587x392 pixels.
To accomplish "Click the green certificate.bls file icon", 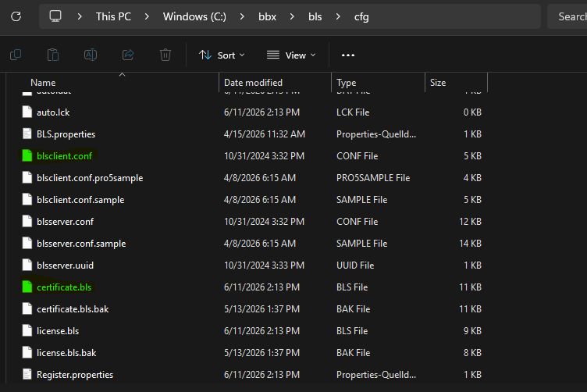I will tap(27, 287).
